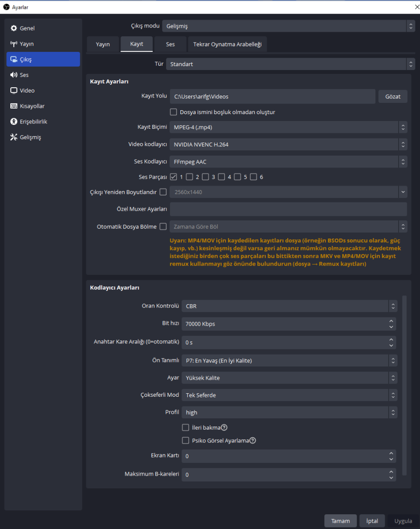Click the Genel gear icon in sidebar
The height and width of the screenshot is (529, 420).
(x=14, y=28)
